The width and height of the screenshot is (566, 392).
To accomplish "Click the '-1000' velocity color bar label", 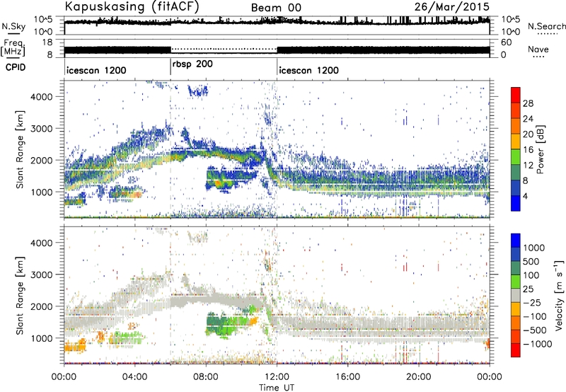I will [538, 344].
